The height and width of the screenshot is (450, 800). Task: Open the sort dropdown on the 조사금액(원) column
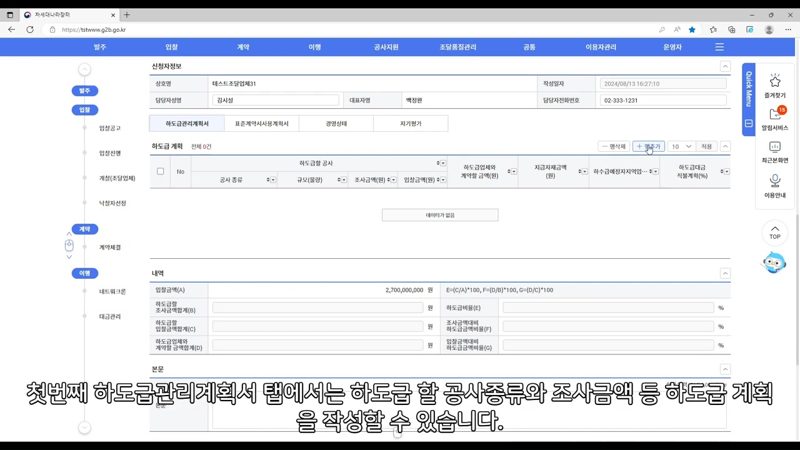[x=392, y=180]
